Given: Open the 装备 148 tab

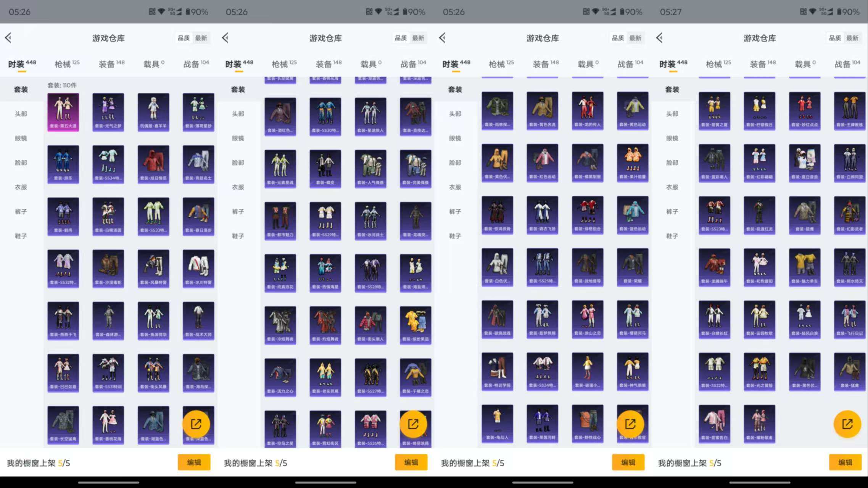Looking at the screenshot, I should tap(110, 64).
